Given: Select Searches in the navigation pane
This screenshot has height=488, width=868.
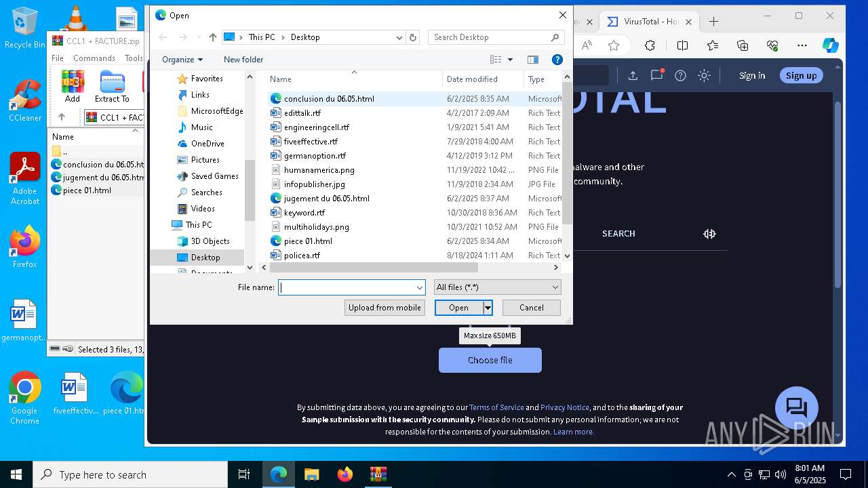Looking at the screenshot, I should pyautogui.click(x=207, y=192).
